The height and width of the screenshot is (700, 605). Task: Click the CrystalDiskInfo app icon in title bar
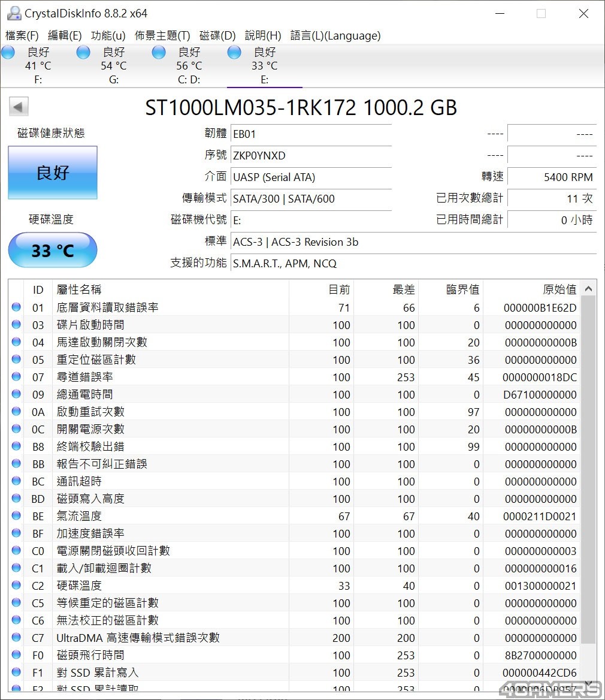pos(14,13)
